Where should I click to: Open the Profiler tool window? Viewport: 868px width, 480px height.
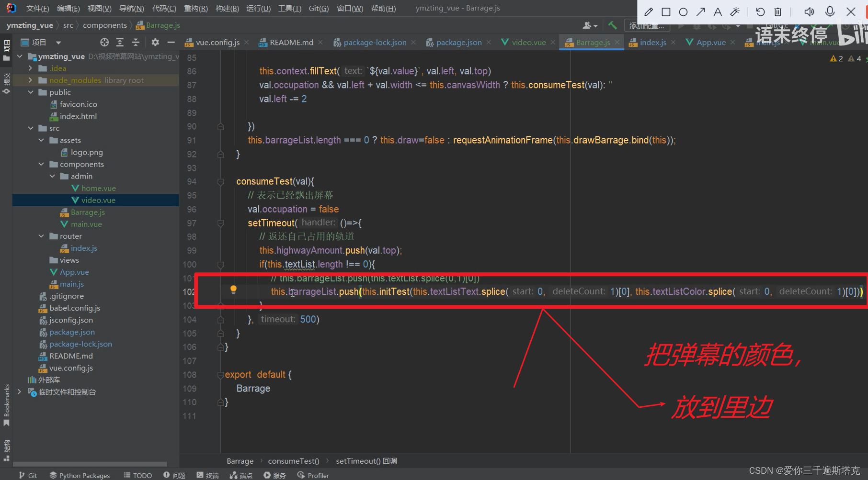(313, 475)
